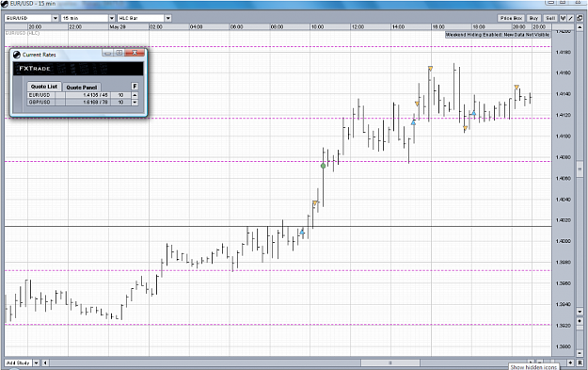Click yellow marker near 1.4040 on rally

tap(315, 203)
